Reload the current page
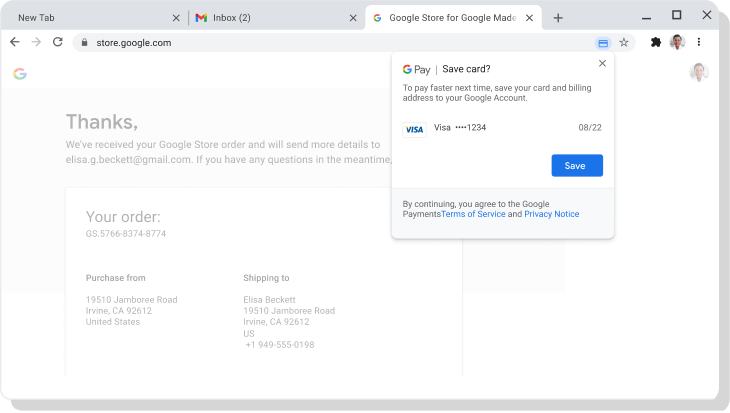730x413 pixels. click(58, 42)
